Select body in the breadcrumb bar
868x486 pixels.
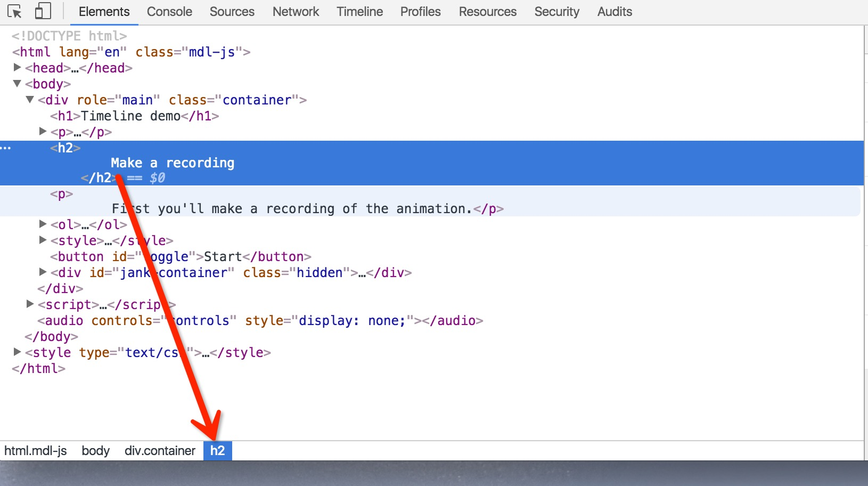pyautogui.click(x=96, y=451)
